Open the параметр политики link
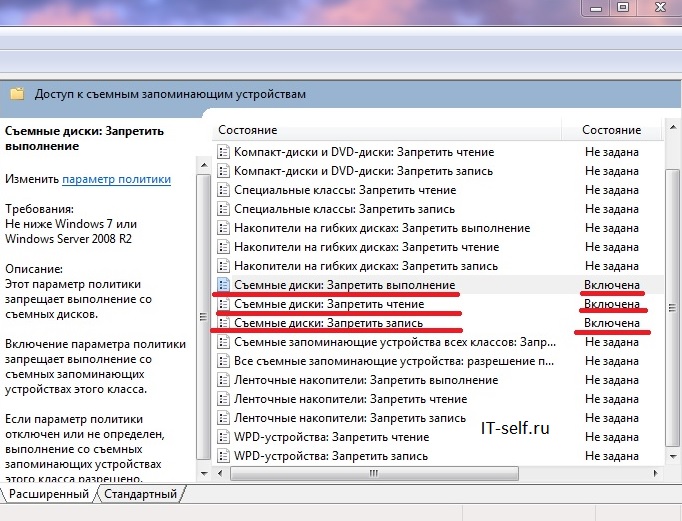 (x=116, y=179)
